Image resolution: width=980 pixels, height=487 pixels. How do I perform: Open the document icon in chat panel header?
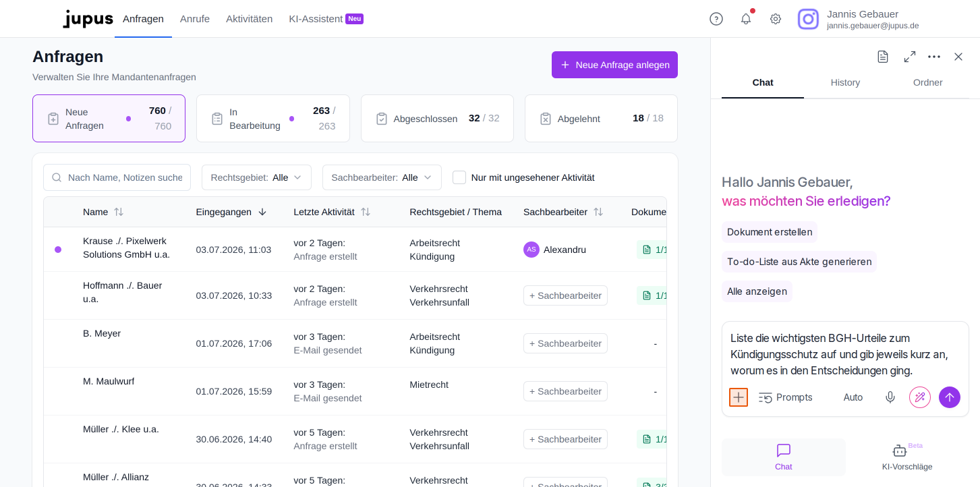click(x=883, y=57)
